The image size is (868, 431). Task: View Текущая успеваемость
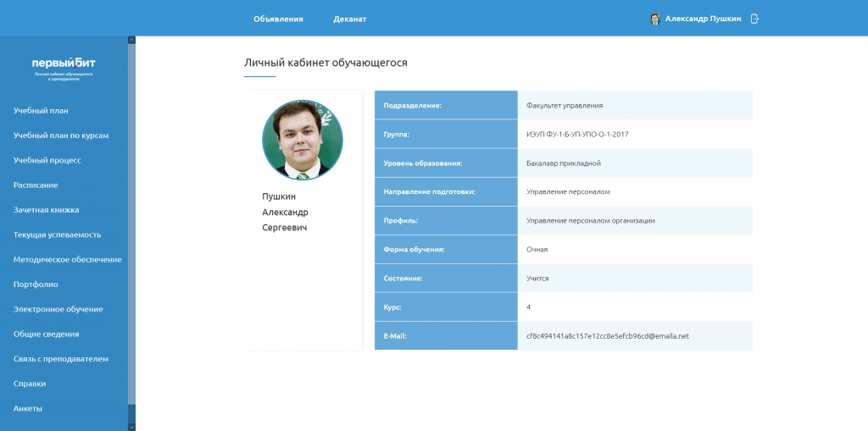58,235
